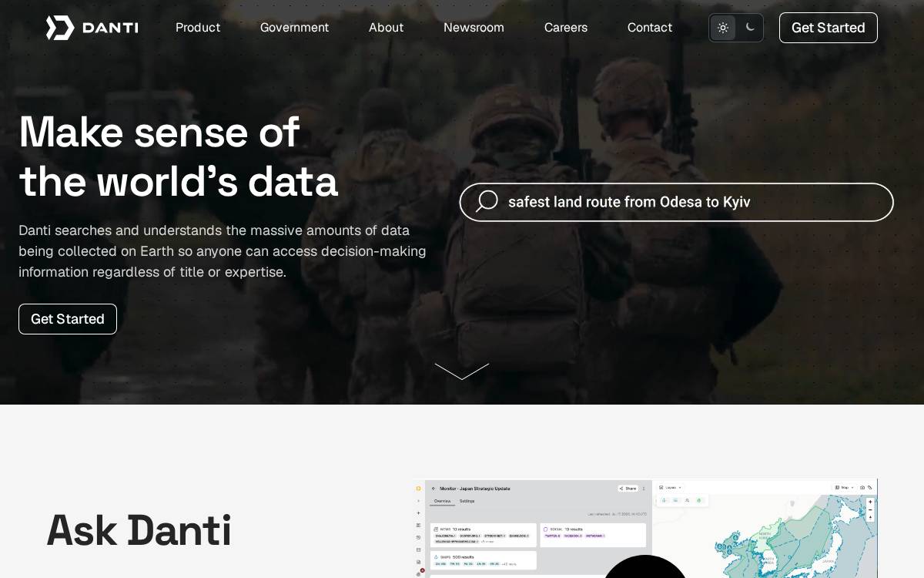Click Share in the dashboard preview
Screen dimensions: 924x578
[628, 488]
